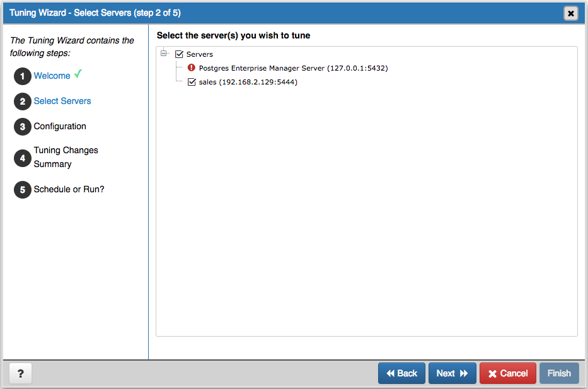Click the Configuration step label

coord(60,126)
